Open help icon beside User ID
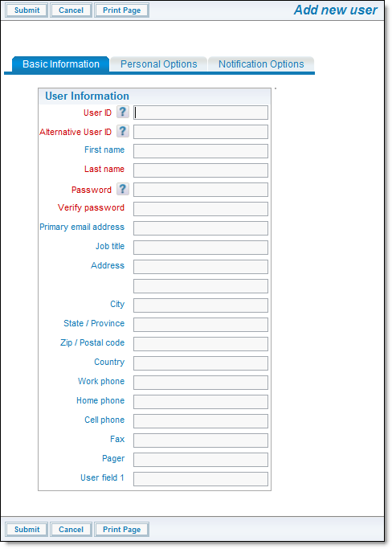The width and height of the screenshot is (392, 549). 122,112
